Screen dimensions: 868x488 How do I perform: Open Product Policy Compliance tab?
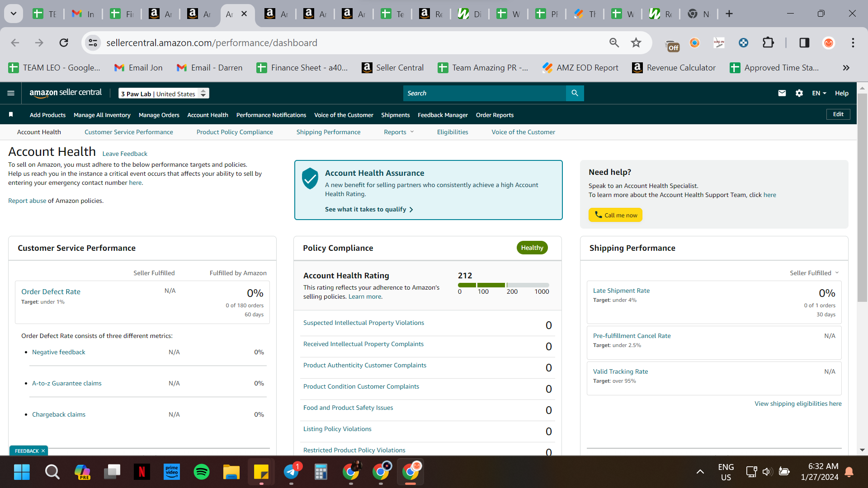click(235, 132)
